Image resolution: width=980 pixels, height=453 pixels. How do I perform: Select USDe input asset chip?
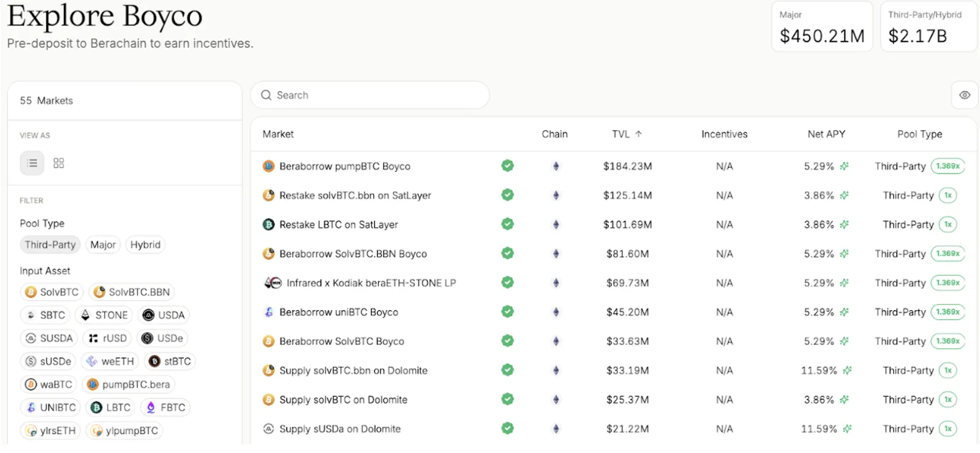pyautogui.click(x=162, y=338)
